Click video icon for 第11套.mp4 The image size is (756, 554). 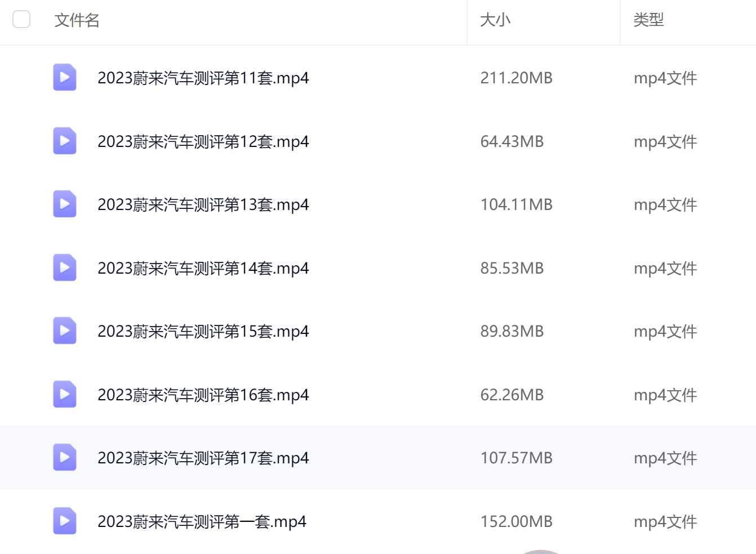point(65,78)
